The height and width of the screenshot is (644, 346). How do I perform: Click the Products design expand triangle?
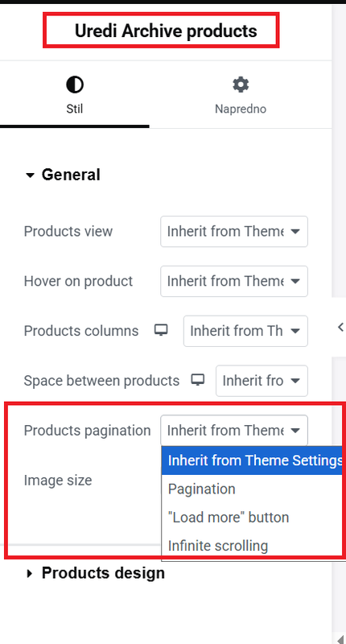coord(29,573)
